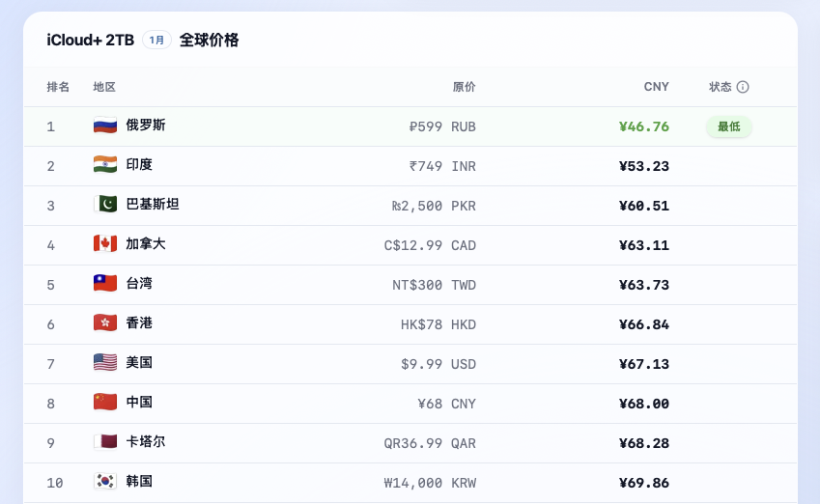The image size is (820, 504).
Task: Select the 1月 billing period badge
Action: pyautogui.click(x=156, y=41)
